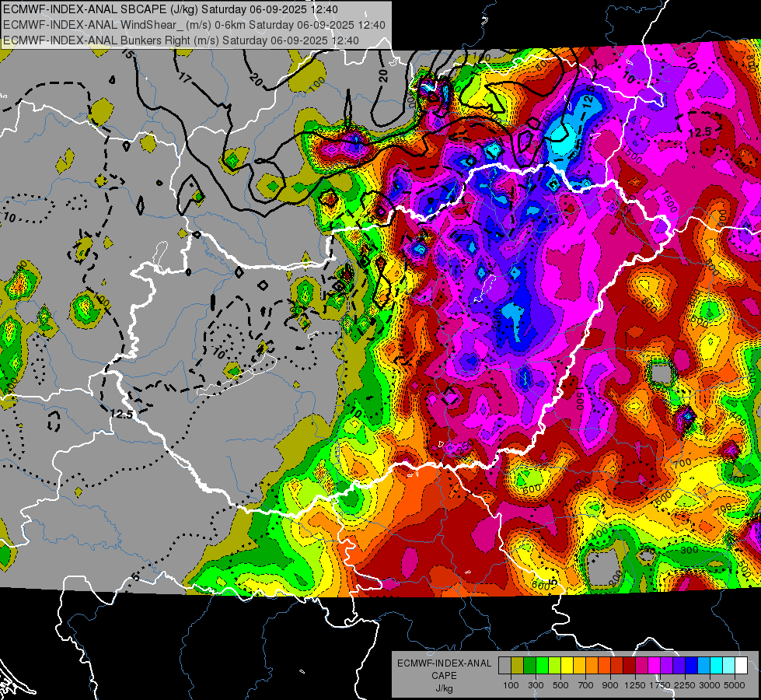
Task: Click the 17 contour label on the map
Action: click(185, 78)
